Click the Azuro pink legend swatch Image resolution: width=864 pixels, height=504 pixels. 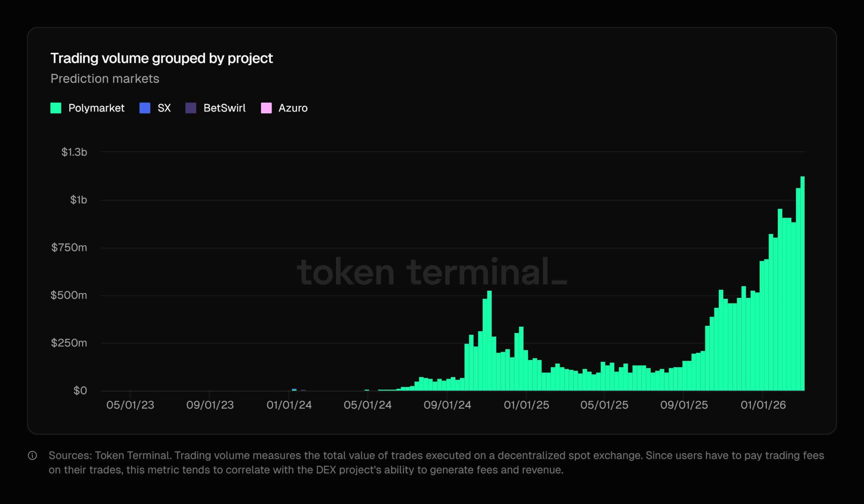click(266, 108)
